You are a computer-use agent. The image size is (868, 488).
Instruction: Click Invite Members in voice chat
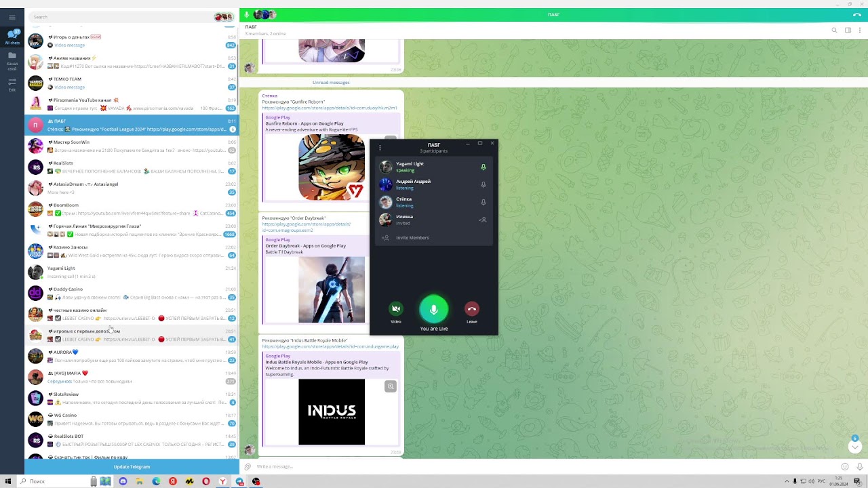(x=434, y=238)
